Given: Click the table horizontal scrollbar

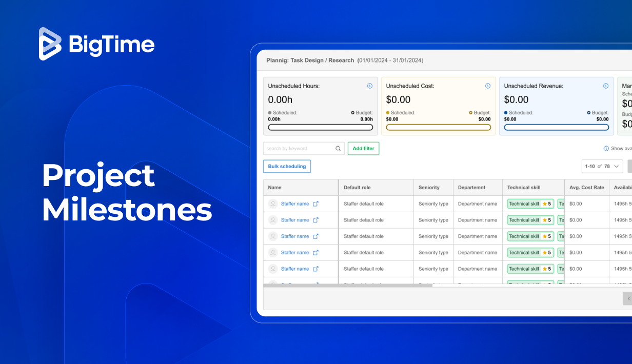Looking at the screenshot, I should [x=348, y=286].
